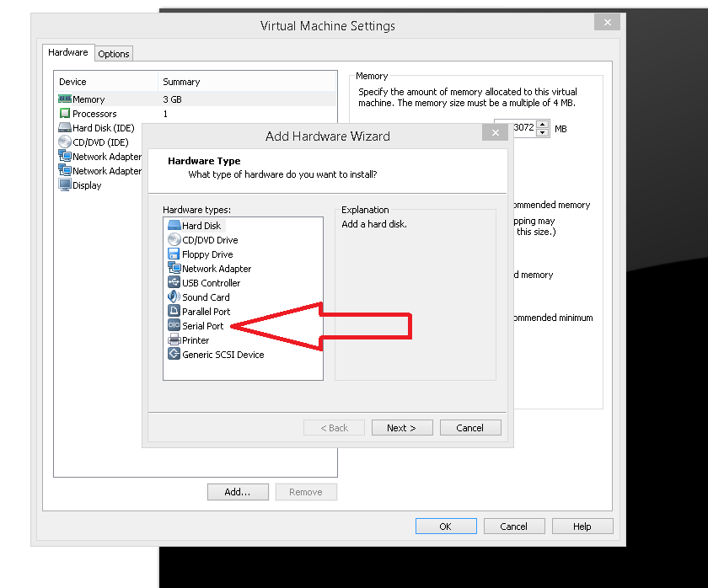The height and width of the screenshot is (588, 708).
Task: Click the Back button in the wizard
Action: 334,427
